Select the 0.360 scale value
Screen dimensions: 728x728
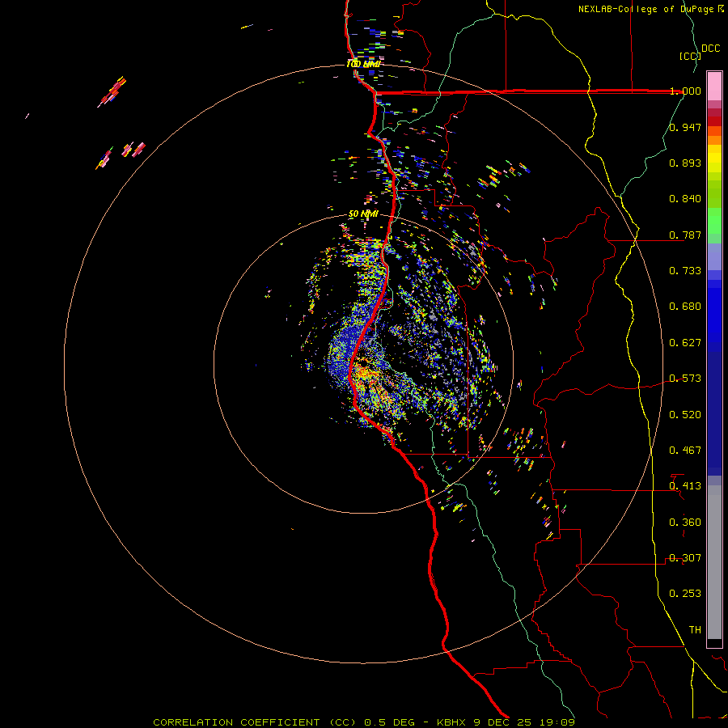(685, 523)
